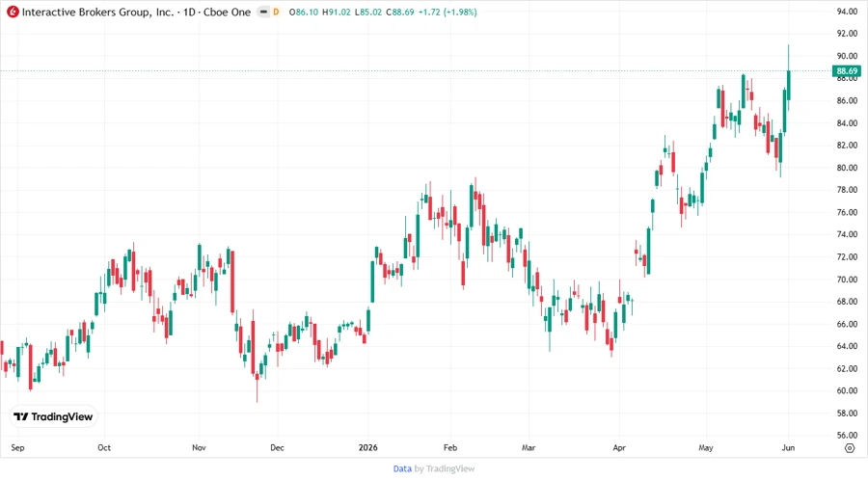This screenshot has width=868, height=480.
Task: Click the high value H91.02
Action: tap(337, 12)
